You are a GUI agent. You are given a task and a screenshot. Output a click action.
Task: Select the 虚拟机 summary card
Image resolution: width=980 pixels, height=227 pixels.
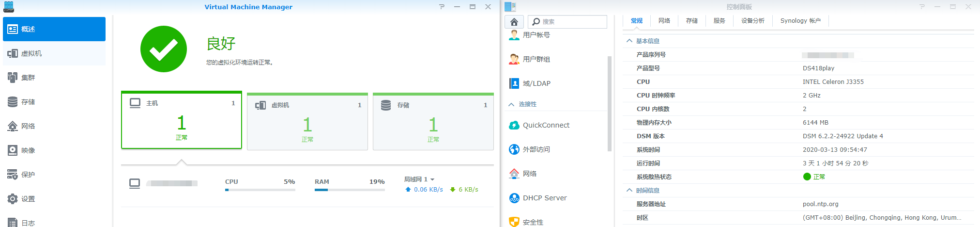point(307,121)
